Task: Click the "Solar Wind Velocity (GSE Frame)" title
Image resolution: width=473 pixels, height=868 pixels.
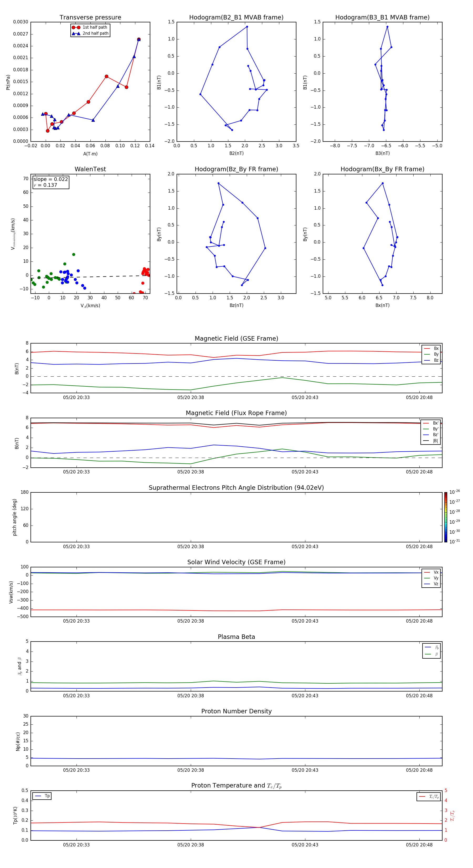Action: (236, 562)
